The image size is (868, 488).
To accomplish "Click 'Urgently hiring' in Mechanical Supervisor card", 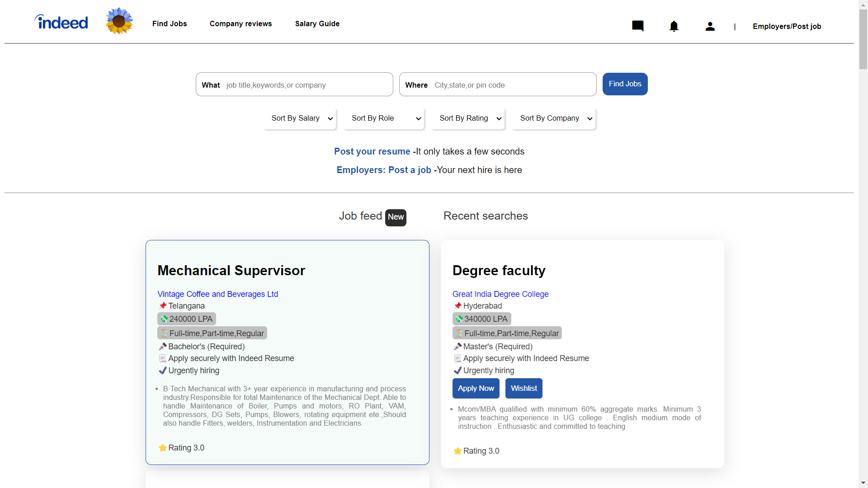I will pos(194,371).
